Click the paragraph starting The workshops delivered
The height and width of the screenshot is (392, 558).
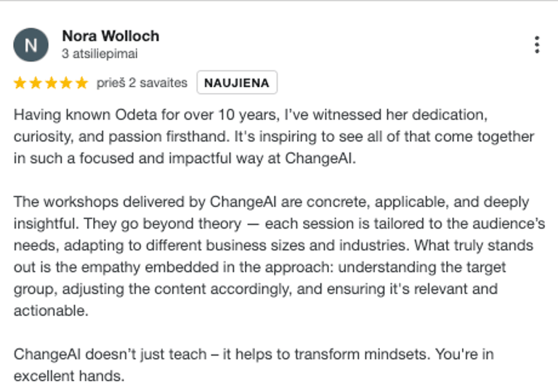279,256
